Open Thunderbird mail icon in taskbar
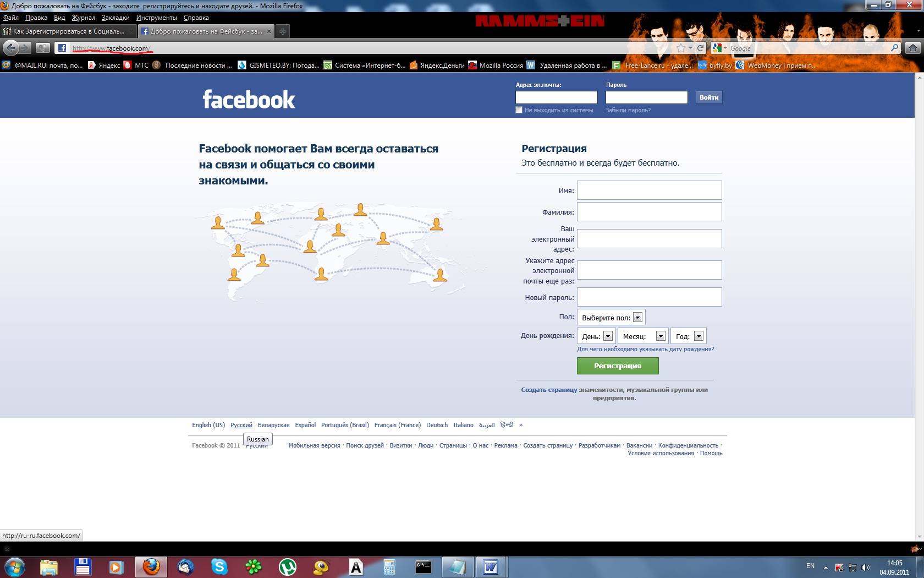 point(185,567)
